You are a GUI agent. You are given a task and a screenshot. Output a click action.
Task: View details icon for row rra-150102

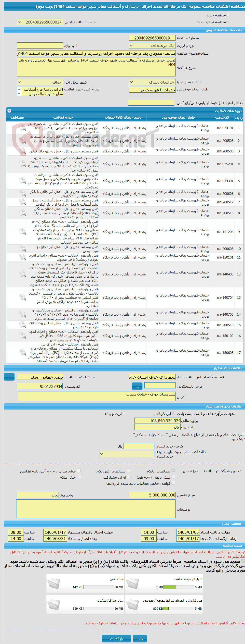click(x=23, y=336)
